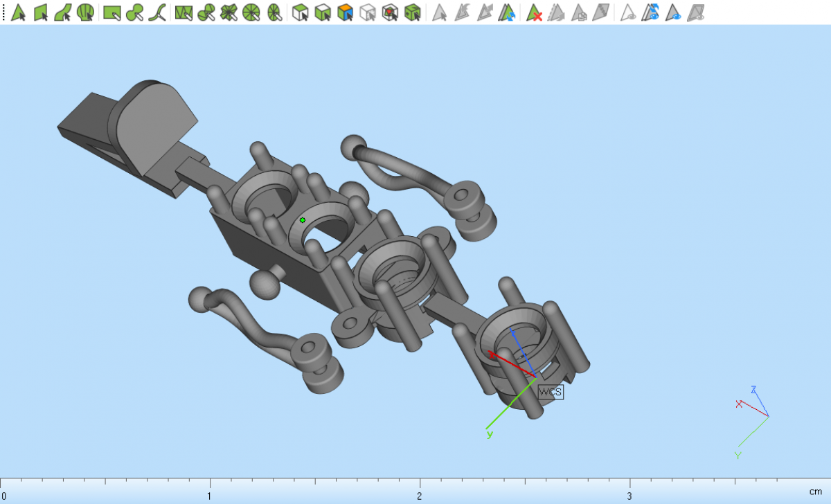Click the green curved surface selection tool

(63, 12)
